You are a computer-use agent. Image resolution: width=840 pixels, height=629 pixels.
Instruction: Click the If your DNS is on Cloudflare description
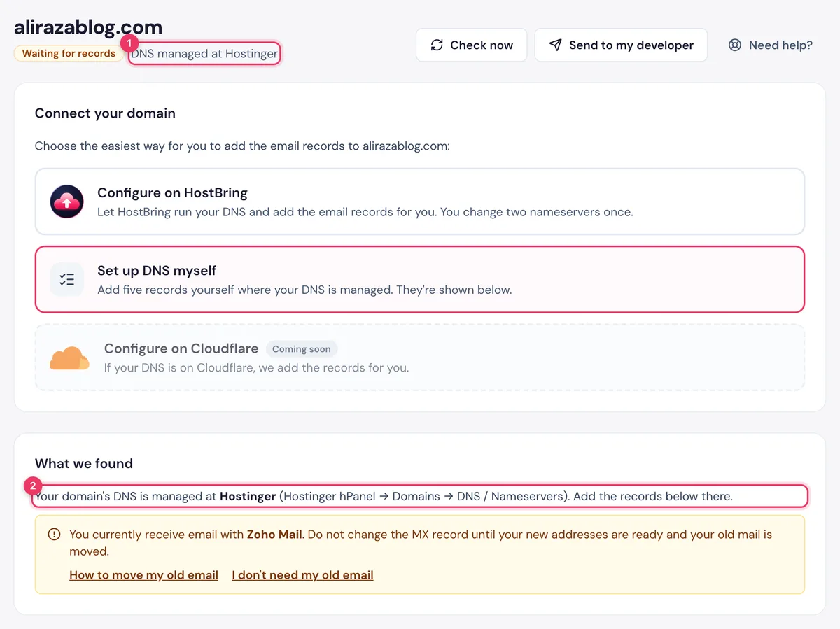(x=256, y=367)
